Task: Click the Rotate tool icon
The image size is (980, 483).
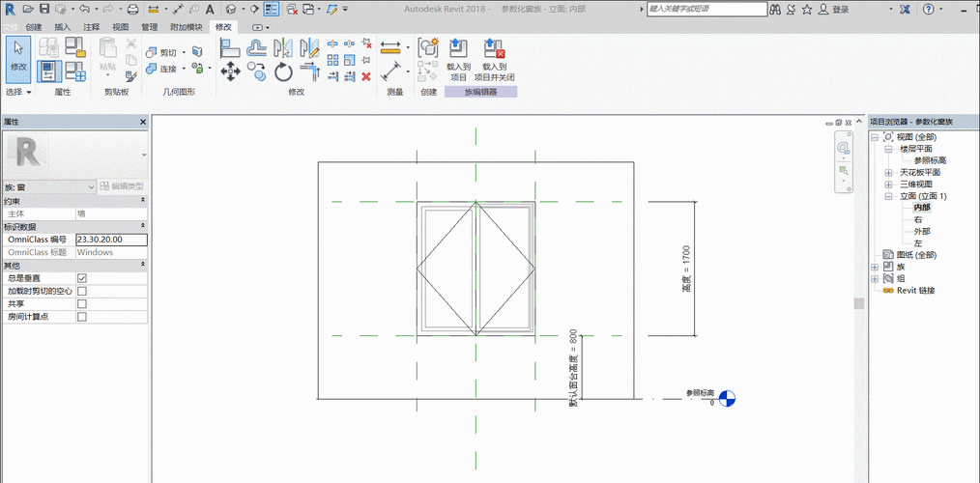Action: tap(283, 72)
